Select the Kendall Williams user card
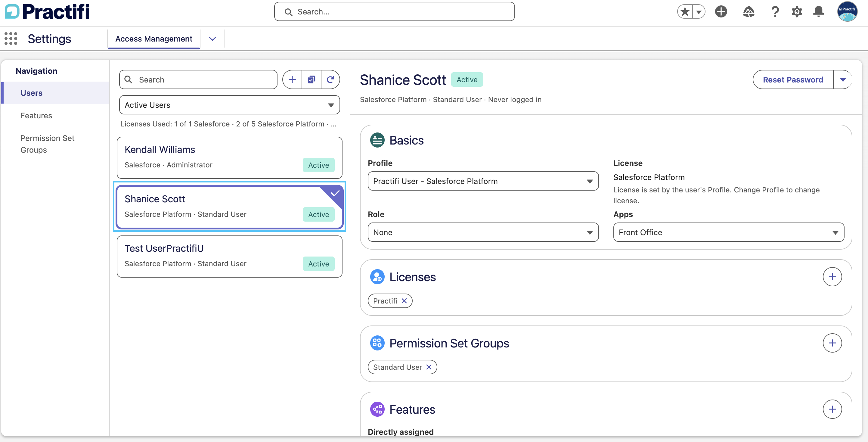Image resolution: width=868 pixels, height=442 pixels. coord(229,157)
